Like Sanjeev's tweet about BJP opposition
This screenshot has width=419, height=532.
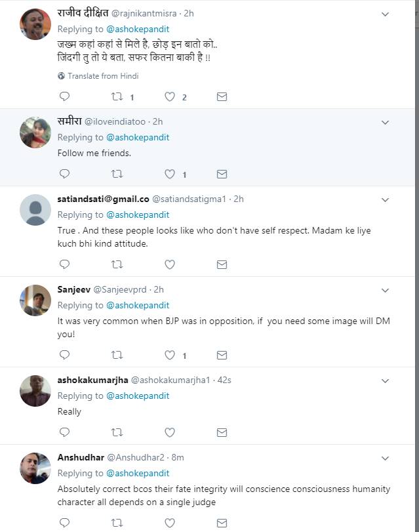[x=170, y=355]
